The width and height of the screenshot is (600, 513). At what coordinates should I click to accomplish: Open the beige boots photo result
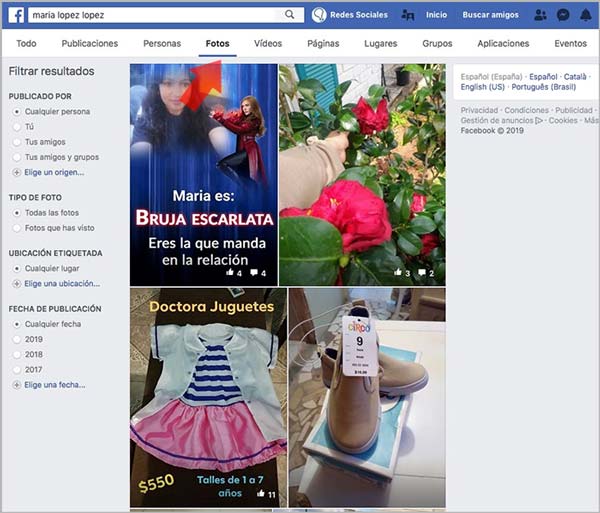tap(367, 398)
